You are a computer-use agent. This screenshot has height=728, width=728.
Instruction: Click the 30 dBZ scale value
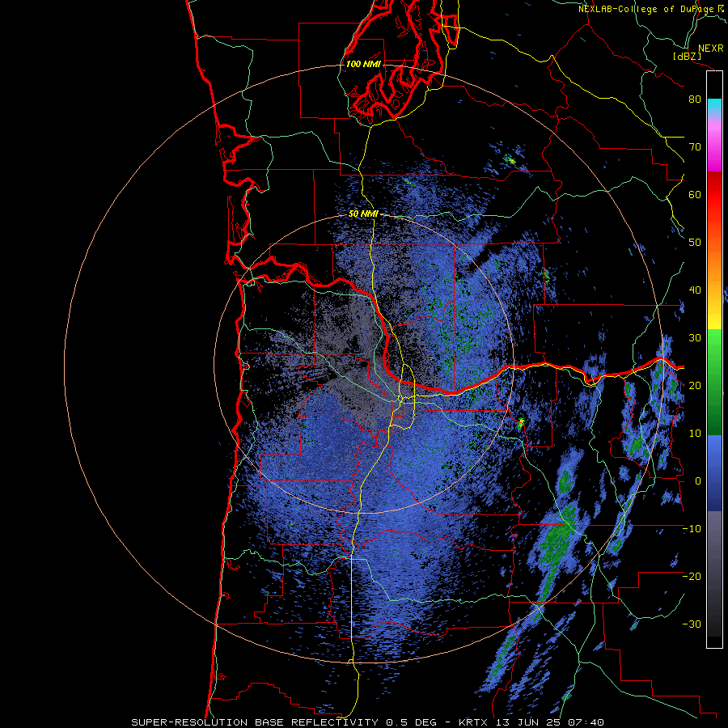(x=695, y=338)
